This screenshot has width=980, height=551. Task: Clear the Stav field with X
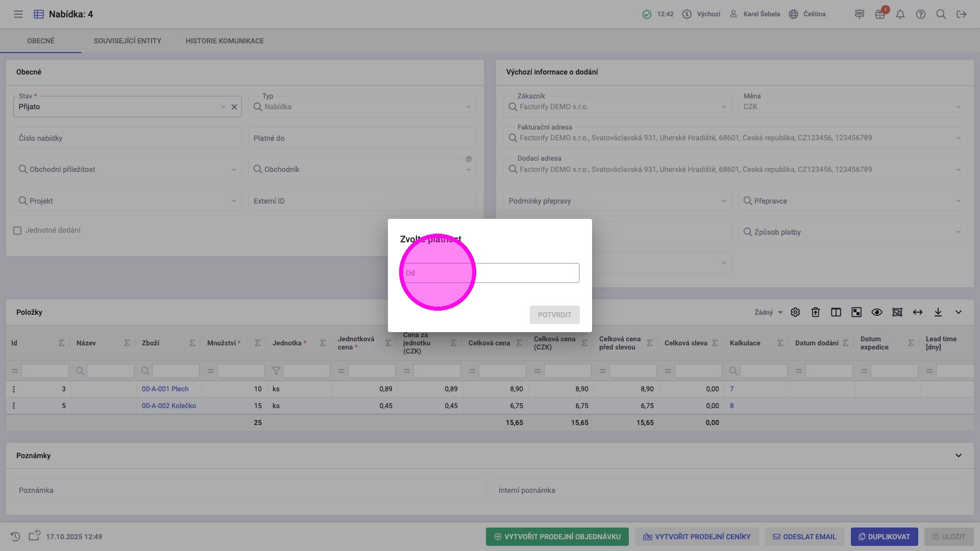[234, 107]
